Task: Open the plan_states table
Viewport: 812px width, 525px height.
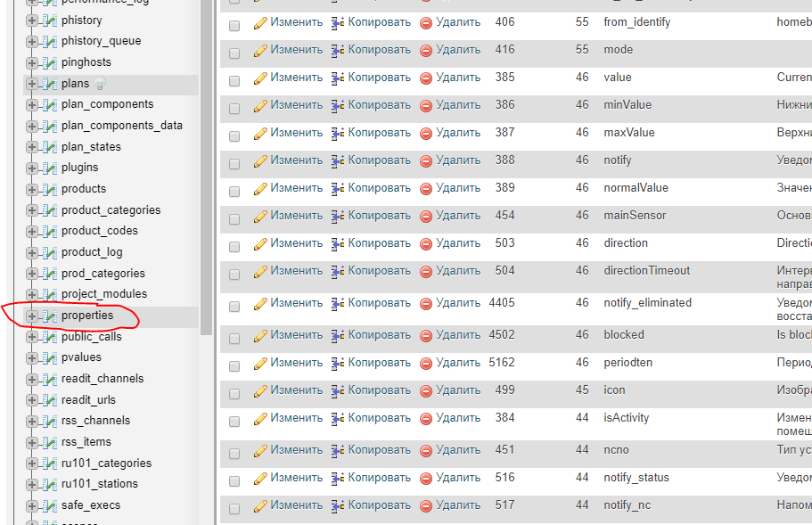Action: click(91, 147)
